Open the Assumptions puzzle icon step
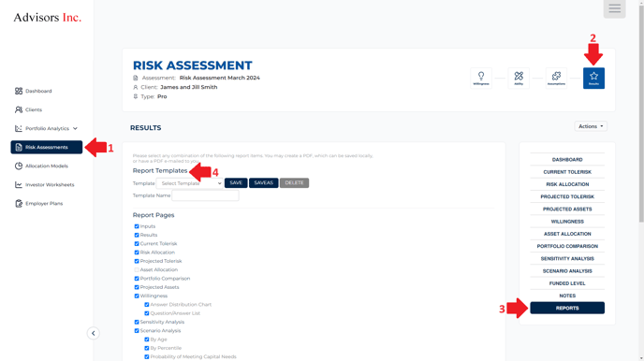The image size is (644, 361). point(556,78)
